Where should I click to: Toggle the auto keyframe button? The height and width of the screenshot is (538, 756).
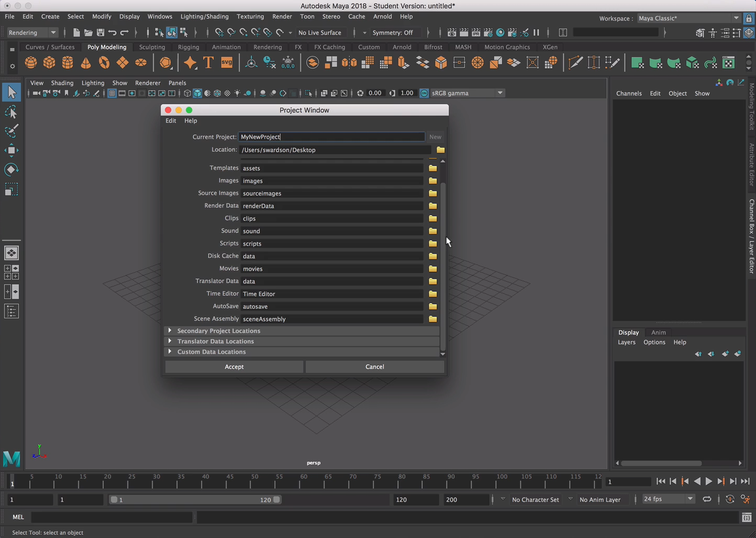730,499
